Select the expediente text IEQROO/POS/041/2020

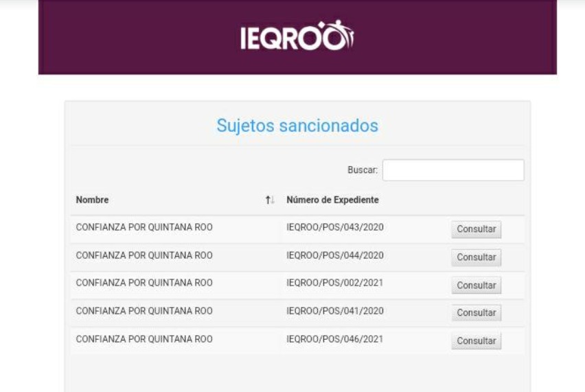click(x=334, y=311)
